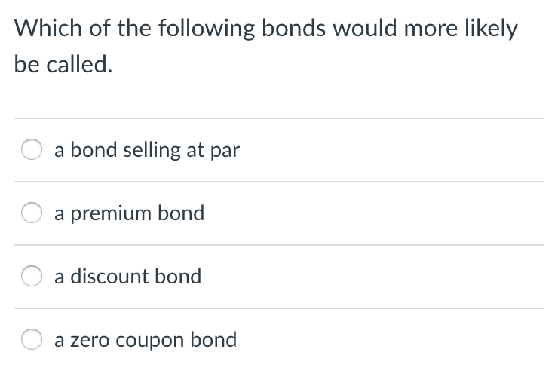The height and width of the screenshot is (392, 558).
Task: Click the word 'bonds' in the question heading
Action: pos(293,28)
